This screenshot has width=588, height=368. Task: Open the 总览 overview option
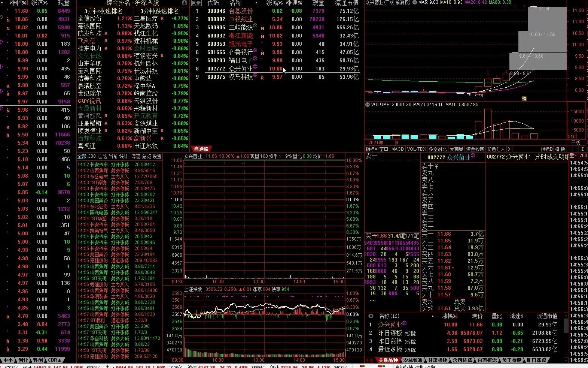pos(147,156)
